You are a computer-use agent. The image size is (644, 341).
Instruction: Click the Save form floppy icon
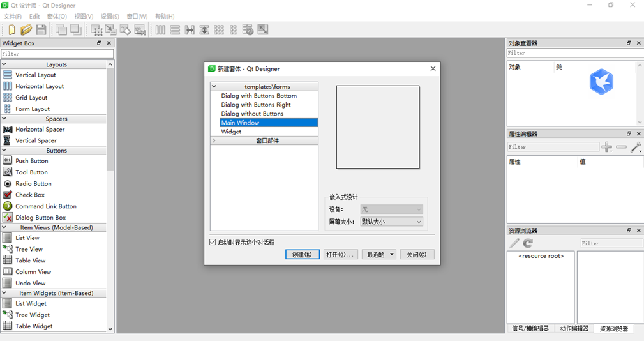[41, 29]
